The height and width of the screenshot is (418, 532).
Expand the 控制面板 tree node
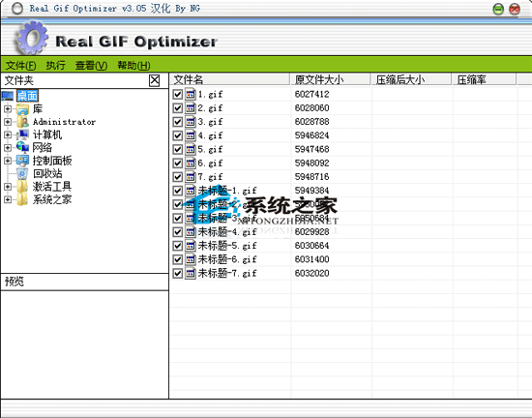(x=8, y=161)
